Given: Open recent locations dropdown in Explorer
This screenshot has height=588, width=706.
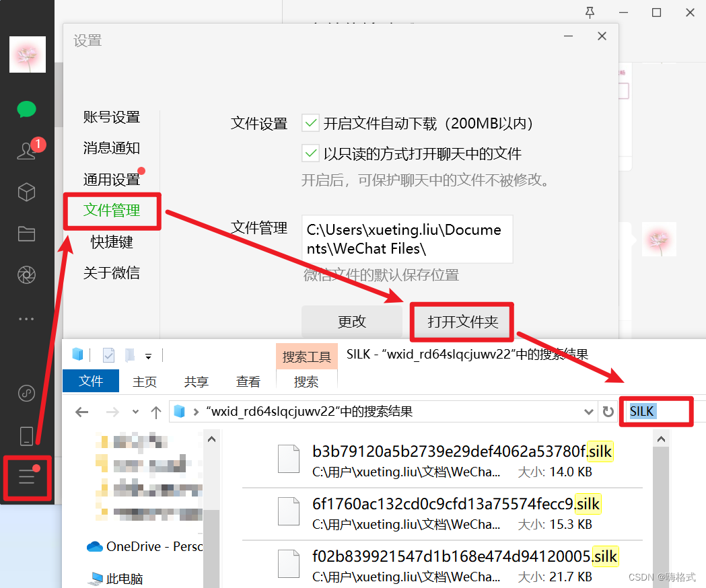Looking at the screenshot, I should point(135,412).
